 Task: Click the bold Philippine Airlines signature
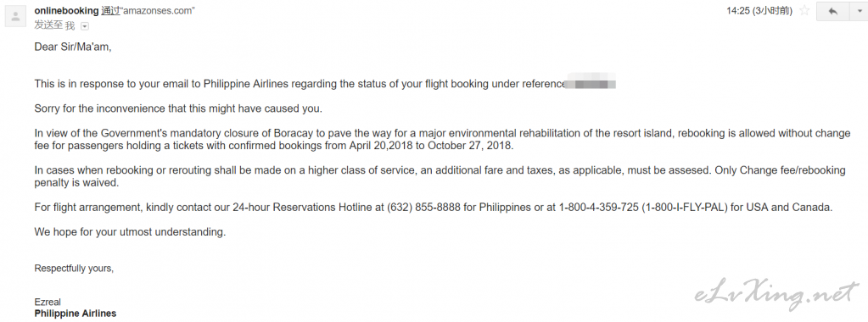pyautogui.click(x=76, y=314)
